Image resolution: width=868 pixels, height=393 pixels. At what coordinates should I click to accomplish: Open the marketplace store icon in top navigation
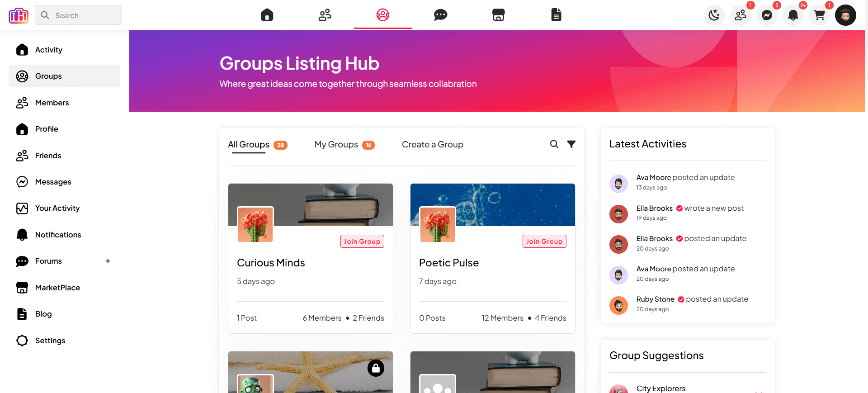point(498,15)
